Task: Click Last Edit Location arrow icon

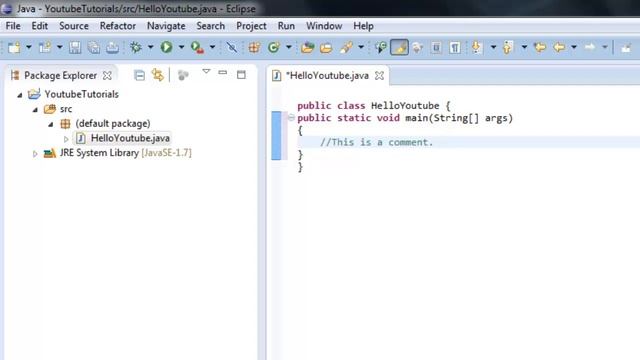Action: click(540, 48)
